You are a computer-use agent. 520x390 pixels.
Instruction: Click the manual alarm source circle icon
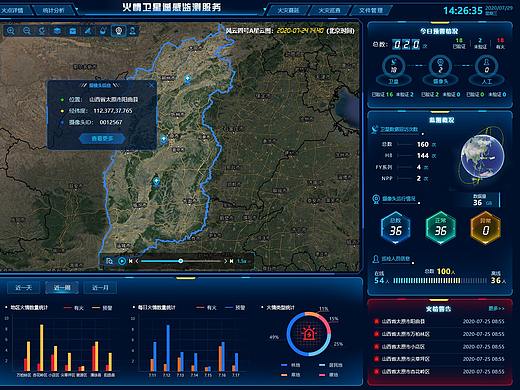487,67
